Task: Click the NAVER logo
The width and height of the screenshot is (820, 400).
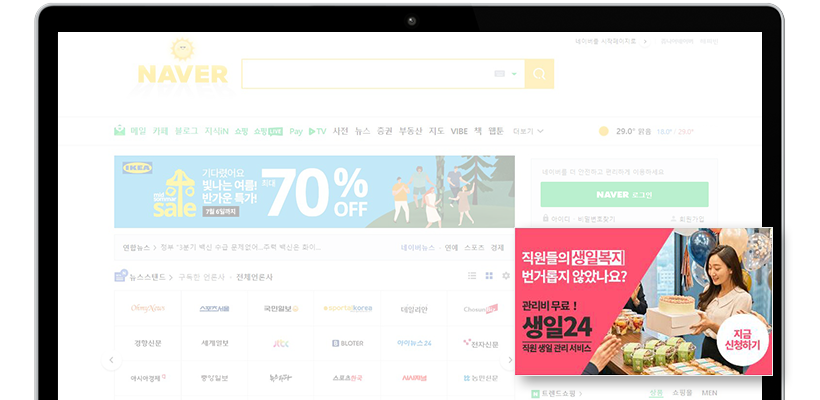Action: pyautogui.click(x=183, y=74)
